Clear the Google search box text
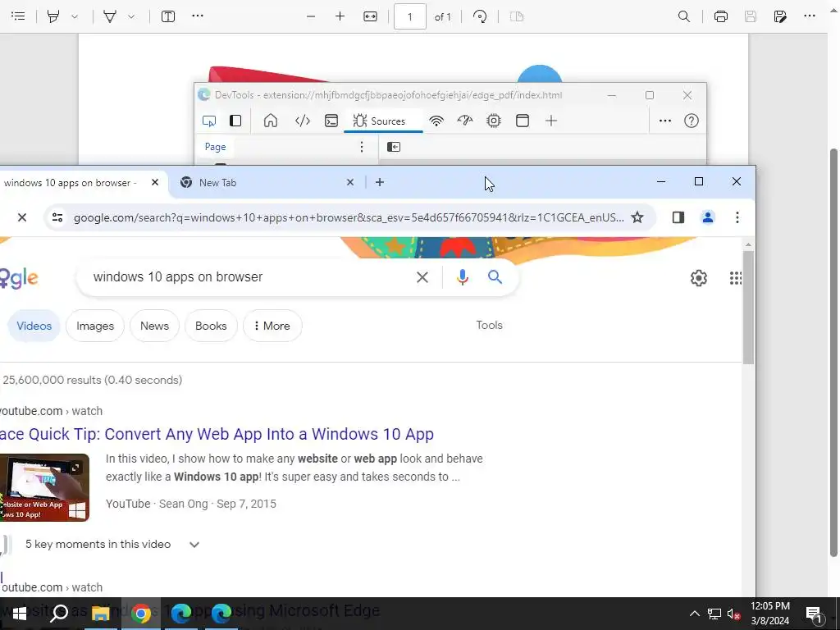This screenshot has height=630, width=840. [422, 277]
